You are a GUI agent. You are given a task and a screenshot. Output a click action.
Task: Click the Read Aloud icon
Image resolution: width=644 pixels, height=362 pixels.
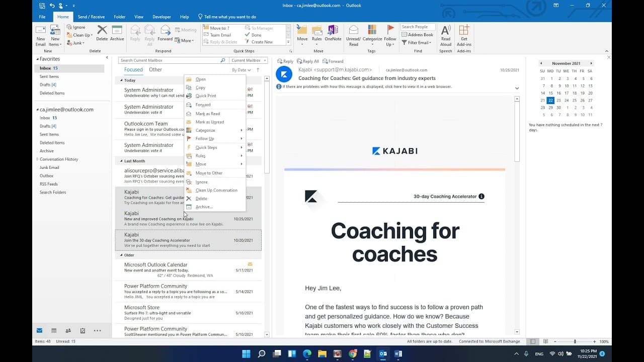pyautogui.click(x=446, y=36)
